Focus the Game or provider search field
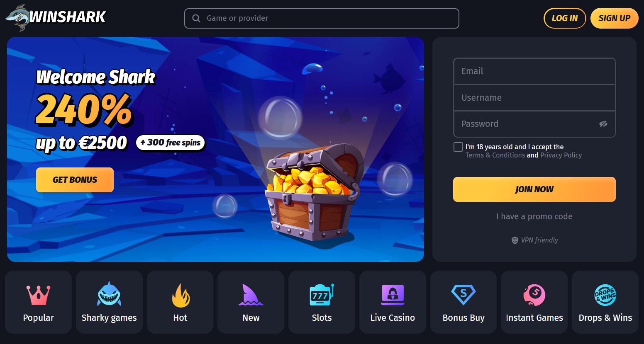Screen dimensions: 644x344 coord(322,18)
